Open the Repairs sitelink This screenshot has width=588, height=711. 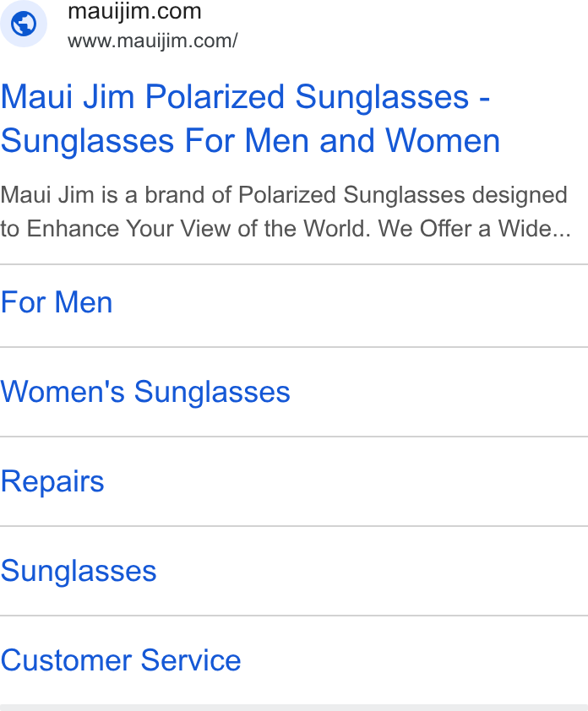[52, 481]
